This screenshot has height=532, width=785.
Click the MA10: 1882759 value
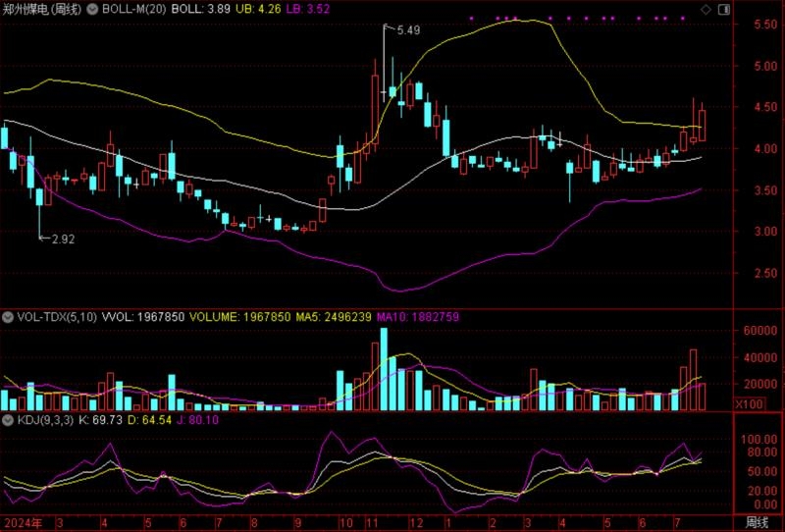(x=418, y=317)
